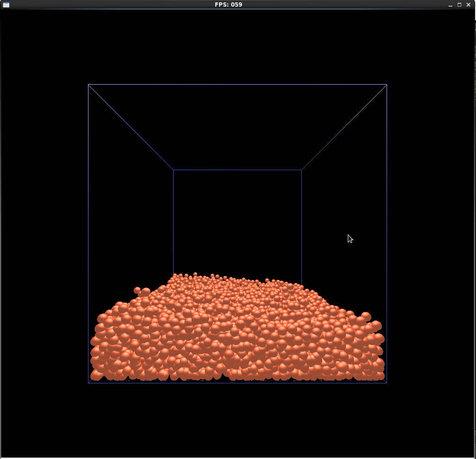The image size is (476, 459).
Task: Minimize the particle simulation window
Action: point(450,5)
